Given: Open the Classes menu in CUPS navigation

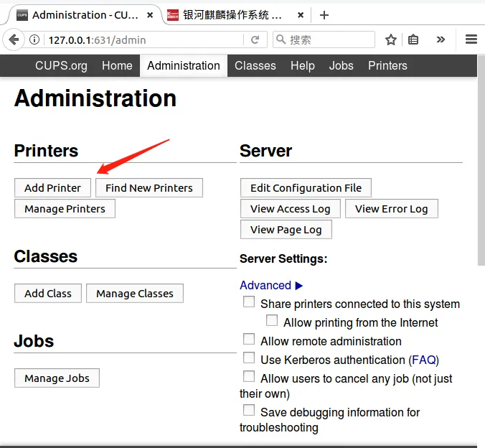Looking at the screenshot, I should pos(255,65).
